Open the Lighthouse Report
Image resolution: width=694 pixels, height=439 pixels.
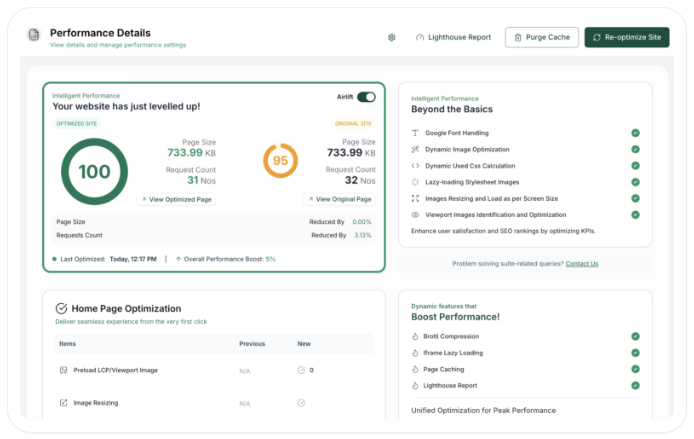(453, 38)
